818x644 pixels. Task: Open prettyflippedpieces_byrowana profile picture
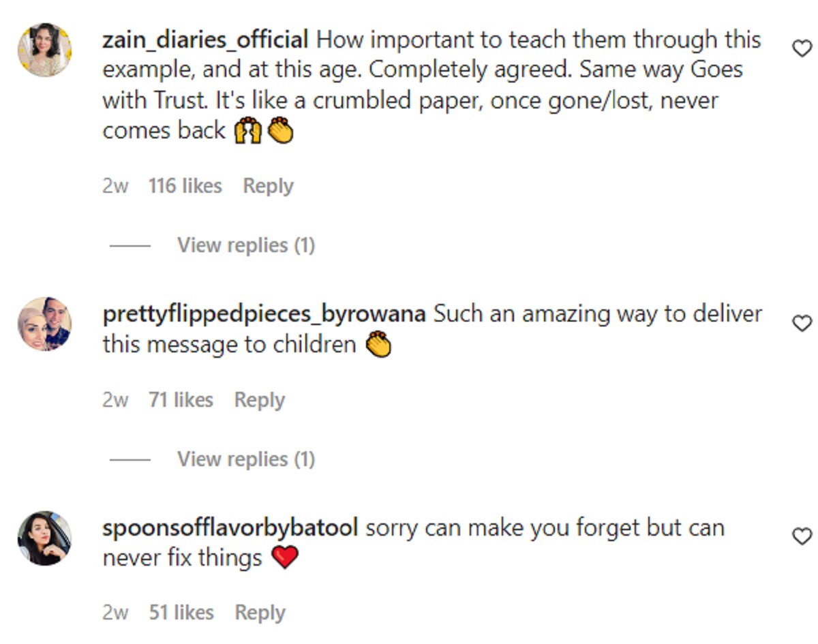click(x=44, y=324)
